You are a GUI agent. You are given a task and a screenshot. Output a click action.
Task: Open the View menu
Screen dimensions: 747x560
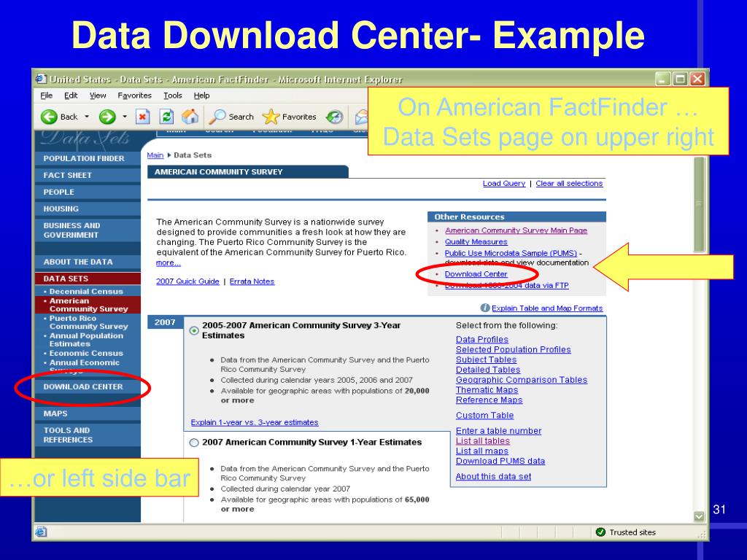click(98, 96)
